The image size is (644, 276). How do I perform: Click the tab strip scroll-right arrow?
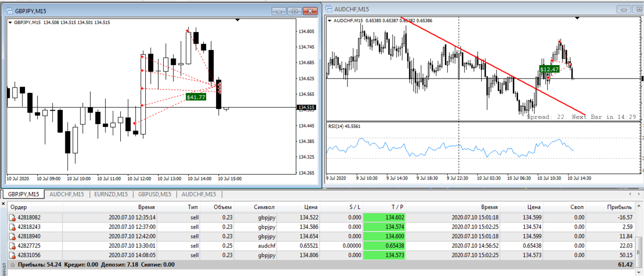pos(639,194)
